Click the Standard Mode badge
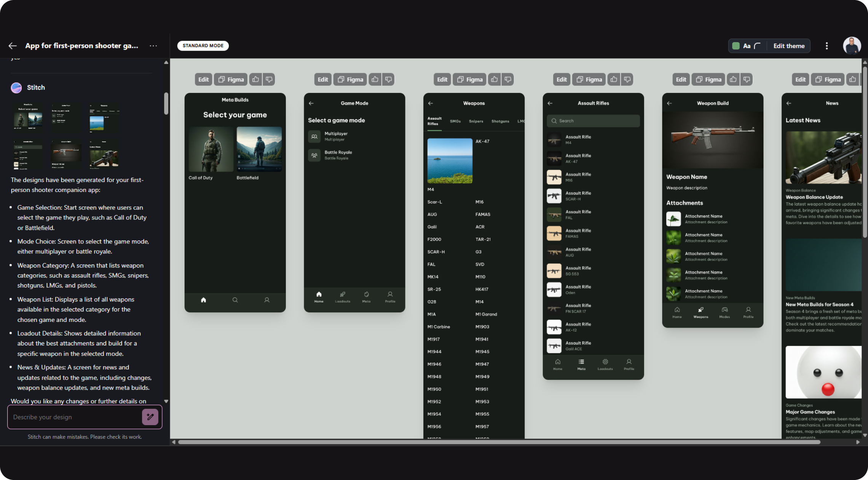This screenshot has width=868, height=480. click(203, 46)
